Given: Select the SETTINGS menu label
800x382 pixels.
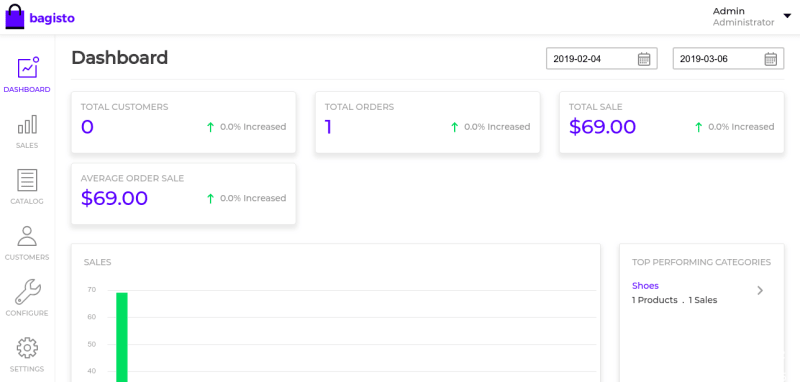Looking at the screenshot, I should [x=27, y=369].
